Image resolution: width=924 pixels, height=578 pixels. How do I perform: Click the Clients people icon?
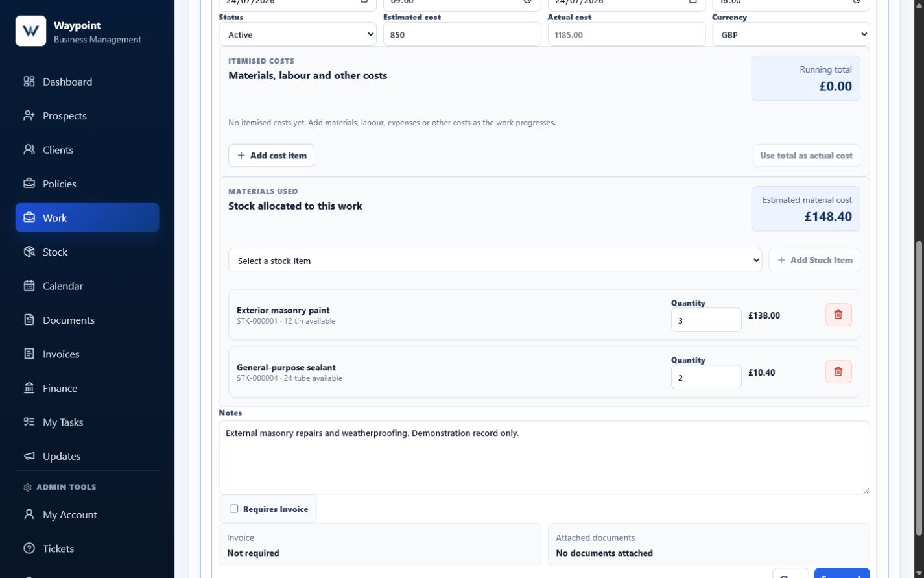(x=29, y=150)
